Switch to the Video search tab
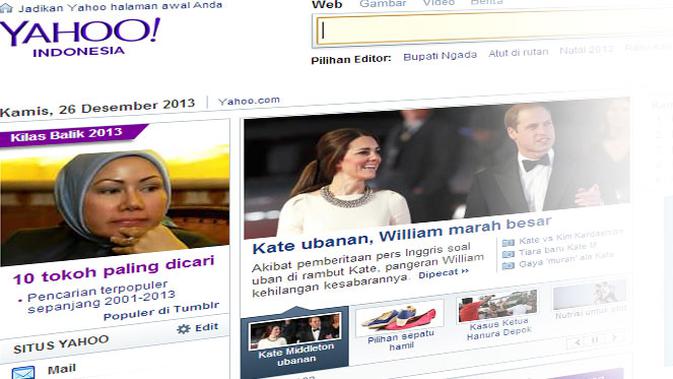 pyautogui.click(x=439, y=3)
